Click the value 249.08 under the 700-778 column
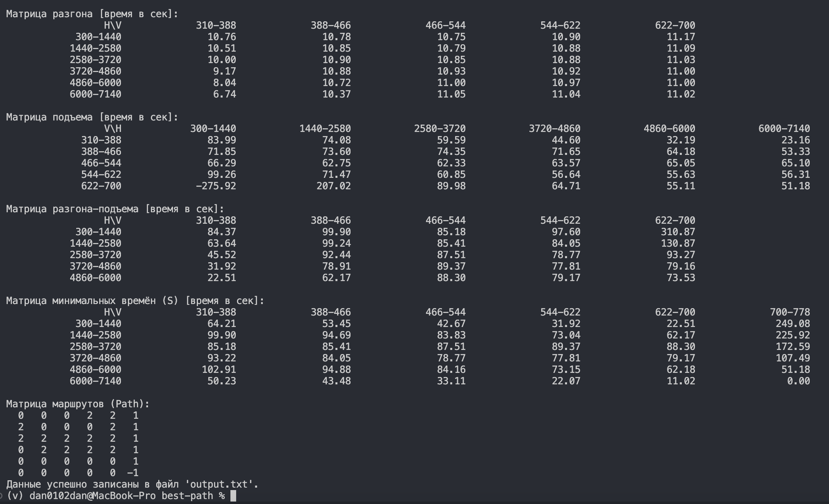 click(x=793, y=324)
